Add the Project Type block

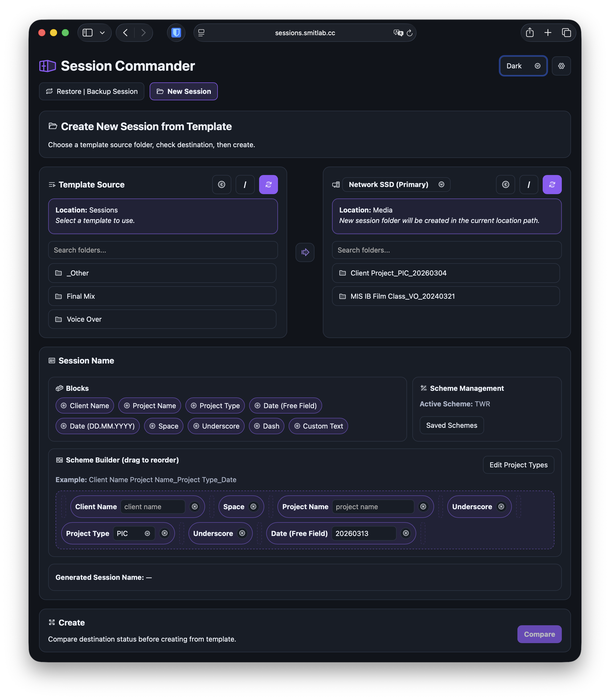(x=215, y=406)
